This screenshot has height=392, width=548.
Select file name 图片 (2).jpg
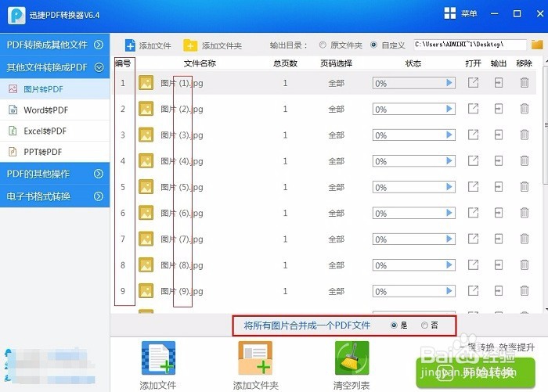182,109
